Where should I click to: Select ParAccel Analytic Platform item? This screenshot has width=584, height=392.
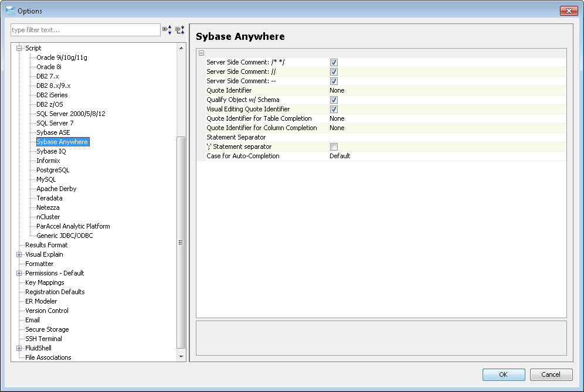pyautogui.click(x=73, y=226)
